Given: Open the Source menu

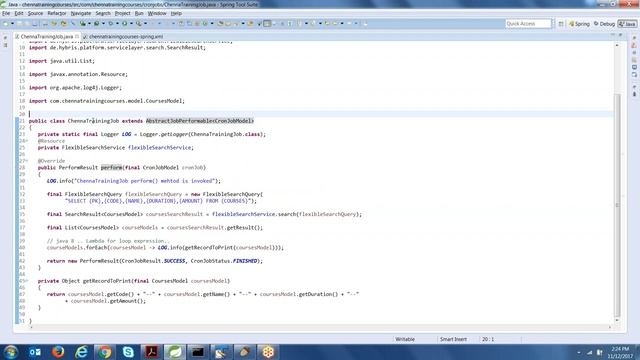Looking at the screenshot, I should tap(35, 13).
